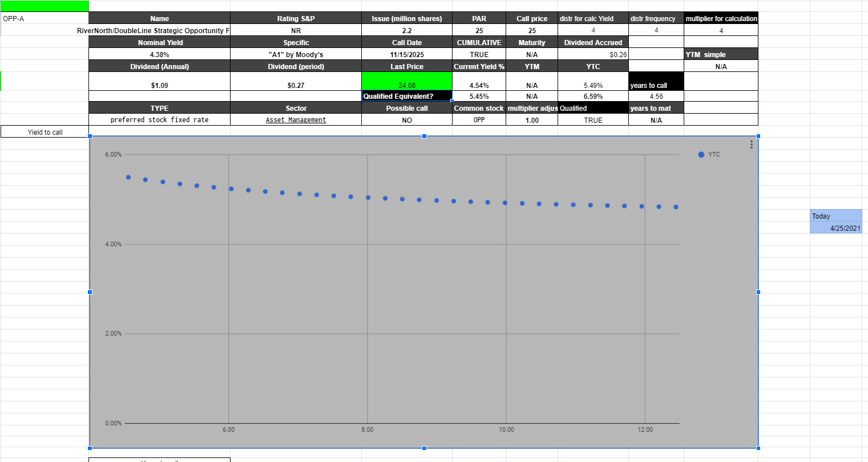Image resolution: width=868 pixels, height=462 pixels.
Task: Select the Possible call cell showing NO
Action: pyautogui.click(x=406, y=120)
